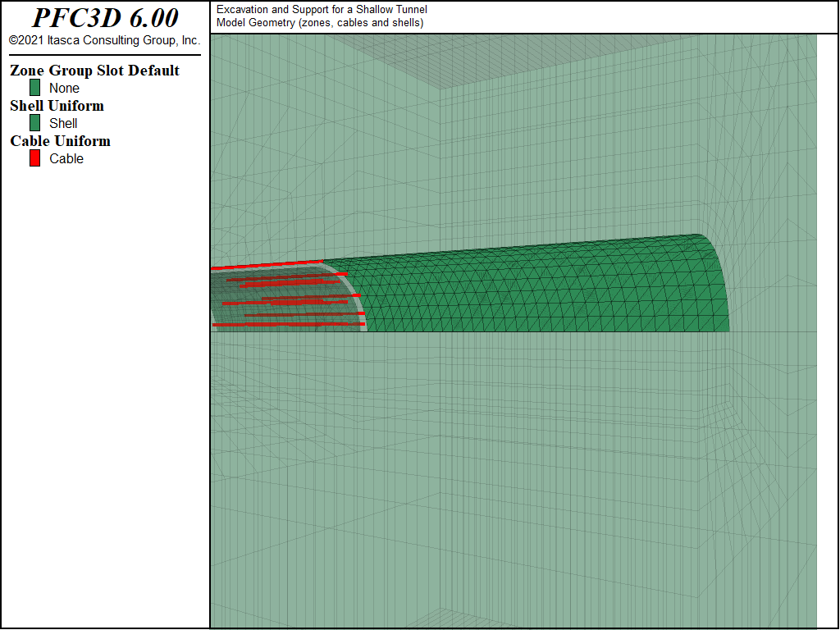Click the PFC3D 6.00 title text
The width and height of the screenshot is (840, 630).
coord(105,18)
